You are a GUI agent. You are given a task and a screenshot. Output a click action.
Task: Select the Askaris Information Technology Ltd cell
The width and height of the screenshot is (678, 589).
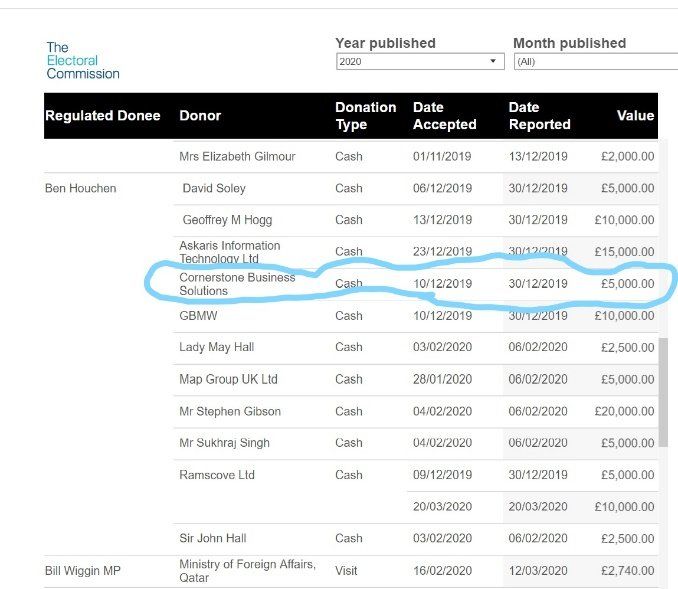click(x=230, y=252)
